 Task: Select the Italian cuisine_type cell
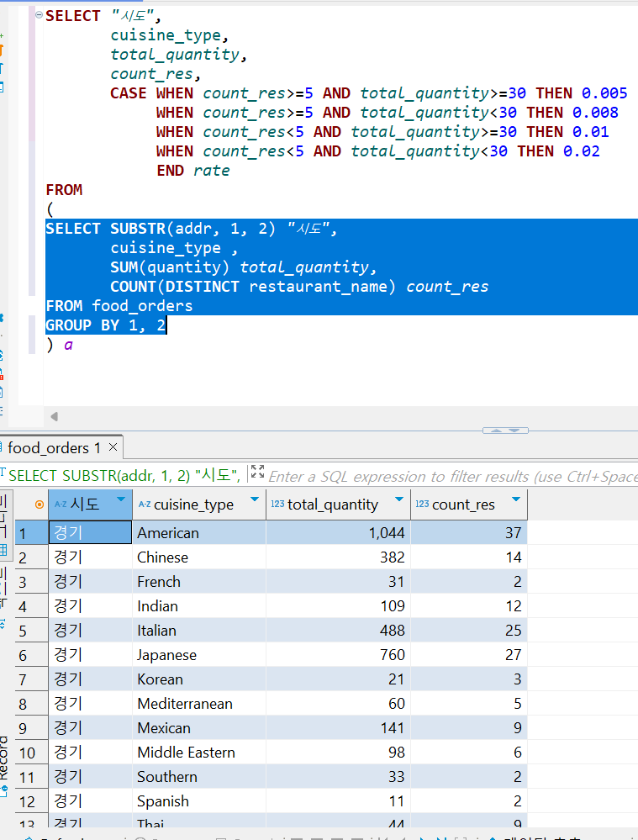click(198, 631)
